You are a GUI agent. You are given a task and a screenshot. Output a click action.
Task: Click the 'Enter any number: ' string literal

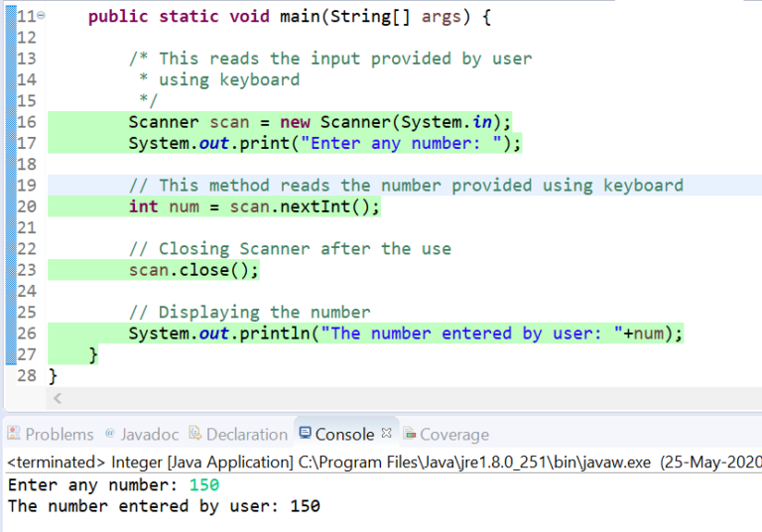click(x=402, y=144)
